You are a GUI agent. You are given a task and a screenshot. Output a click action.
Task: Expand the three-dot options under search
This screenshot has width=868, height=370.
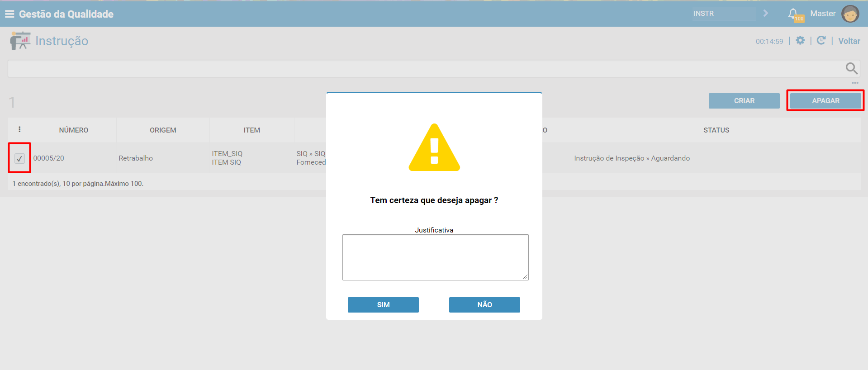(x=855, y=83)
